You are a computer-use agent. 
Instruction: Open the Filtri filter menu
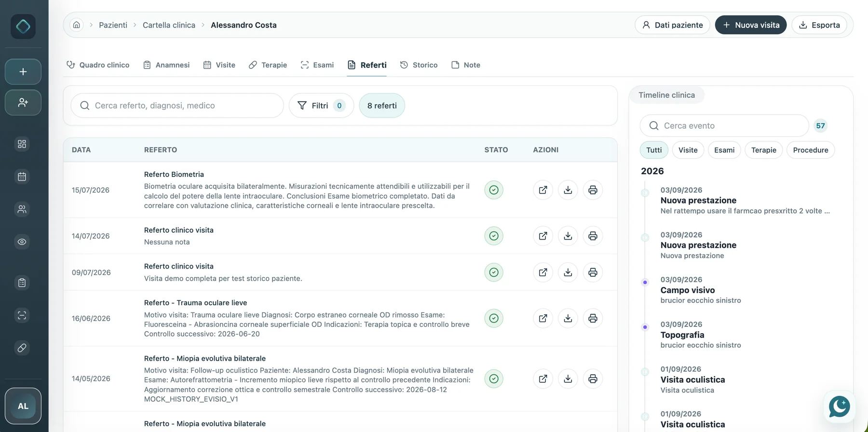coord(321,106)
